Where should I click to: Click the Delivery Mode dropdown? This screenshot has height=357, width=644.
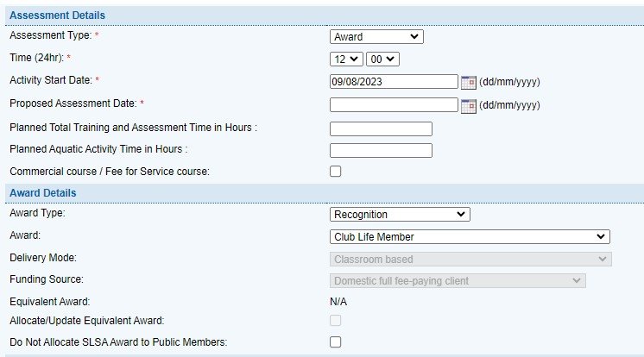click(470, 259)
